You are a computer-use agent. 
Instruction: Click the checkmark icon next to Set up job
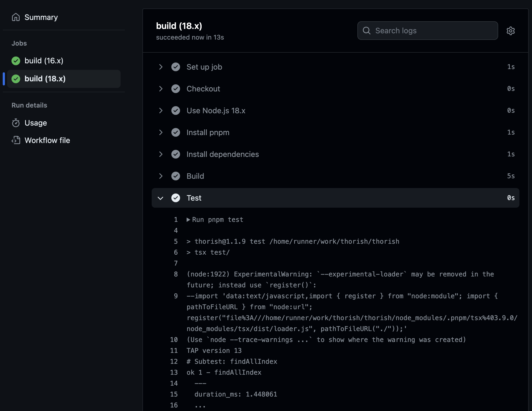[176, 67]
